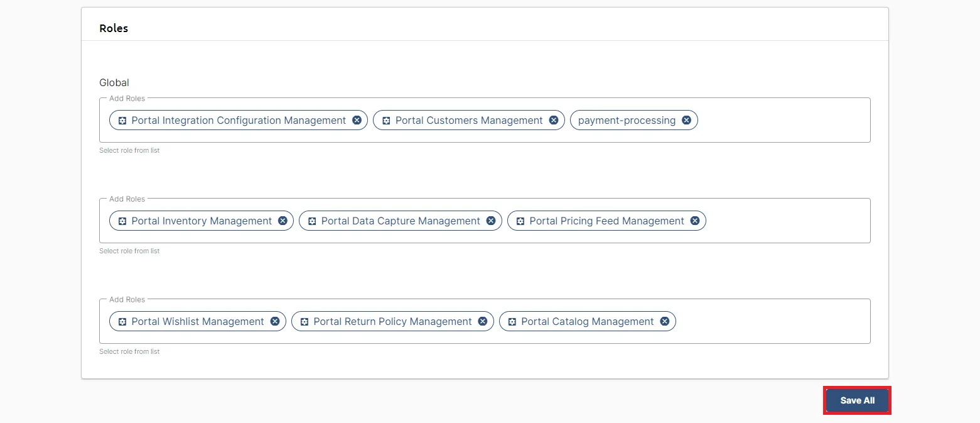980x423 pixels.
Task: Delete Portal Return Policy Management chip
Action: point(483,321)
